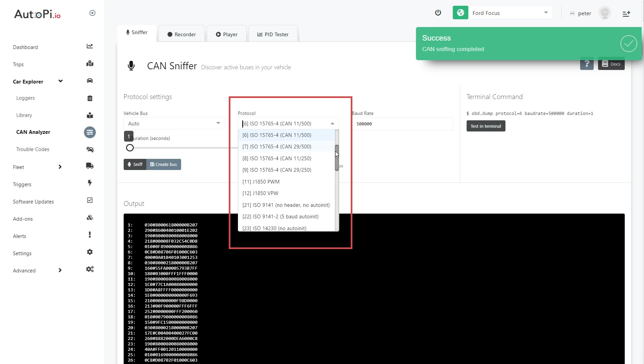Select protocol [7] ISO 15765-4 (CAN 29/500)
This screenshot has height=364, width=644.
coord(277,147)
